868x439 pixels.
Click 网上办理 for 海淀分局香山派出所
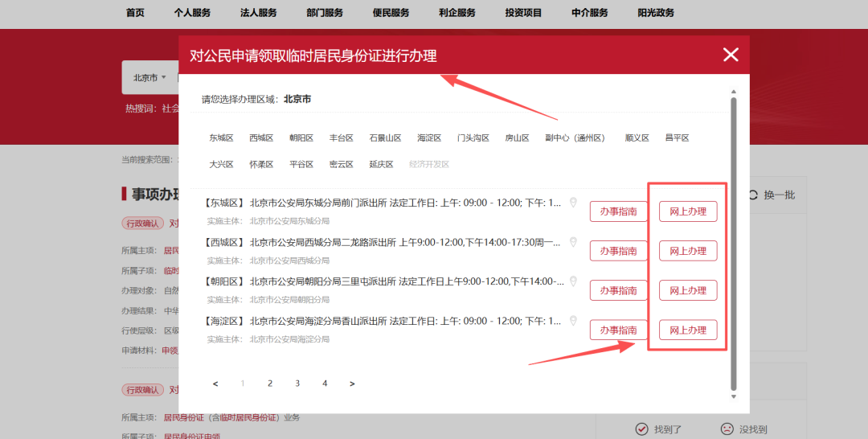point(688,330)
